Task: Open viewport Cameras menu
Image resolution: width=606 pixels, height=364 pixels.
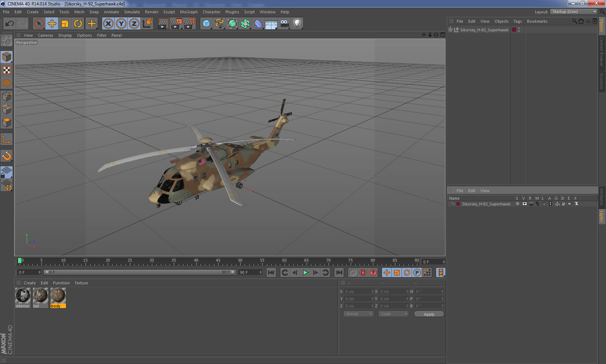Action: point(45,35)
